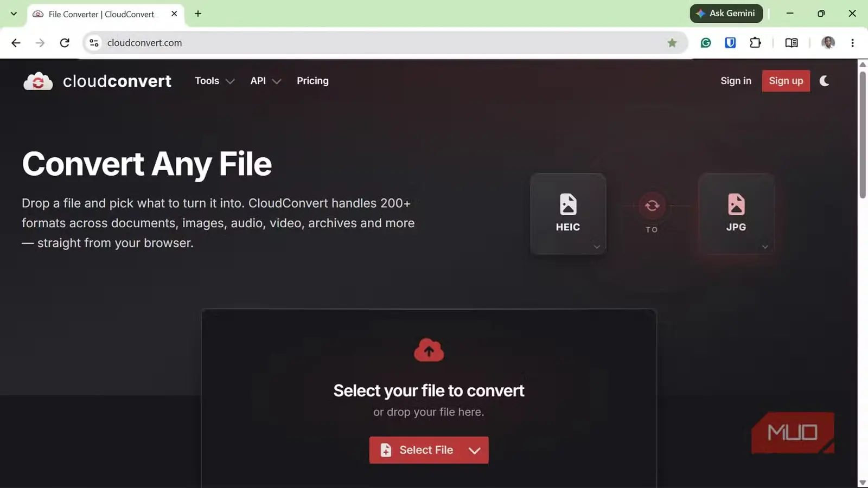Viewport: 868px width, 488px height.
Task: Click the Sign in link
Action: click(x=736, y=81)
